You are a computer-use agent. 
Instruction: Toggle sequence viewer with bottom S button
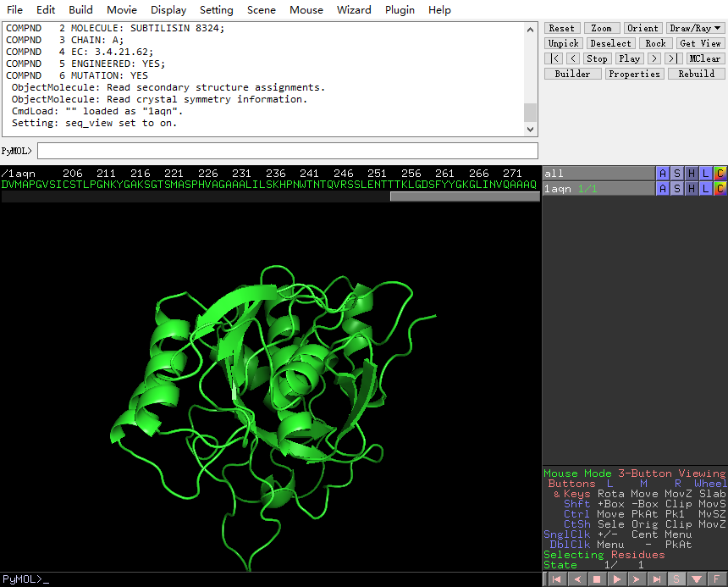point(677,579)
